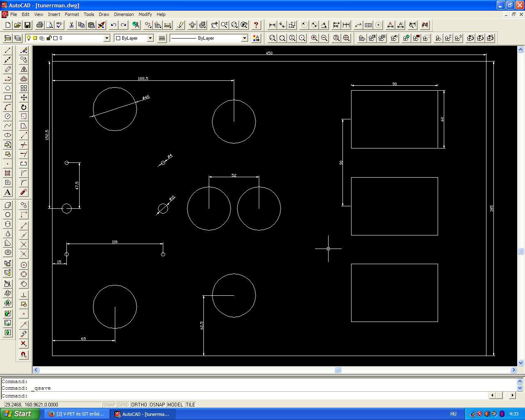This screenshot has width=525, height=420.
Task: Activate the Circle drawing tool
Action: pyautogui.click(x=7, y=116)
